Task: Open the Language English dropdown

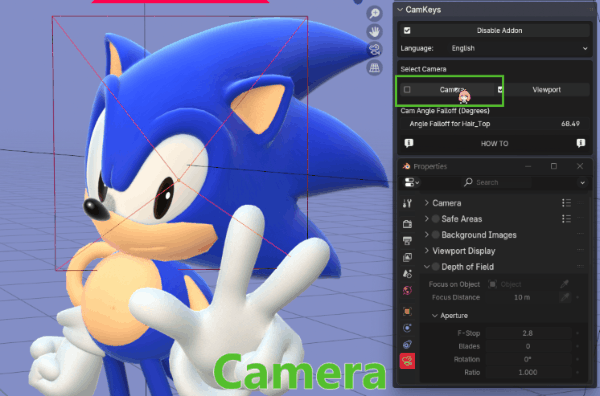Action: (520, 49)
